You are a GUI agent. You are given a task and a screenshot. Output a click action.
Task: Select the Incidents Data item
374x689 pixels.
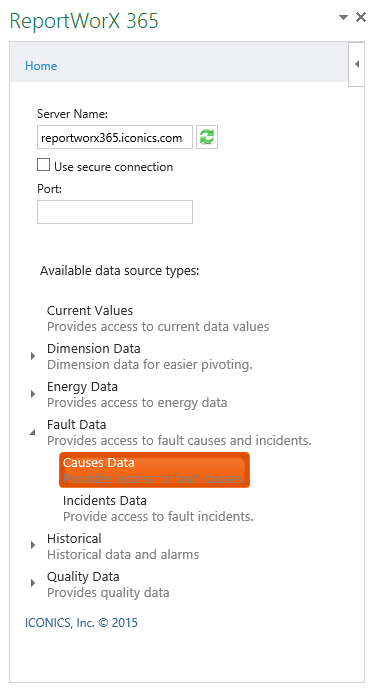(158, 508)
